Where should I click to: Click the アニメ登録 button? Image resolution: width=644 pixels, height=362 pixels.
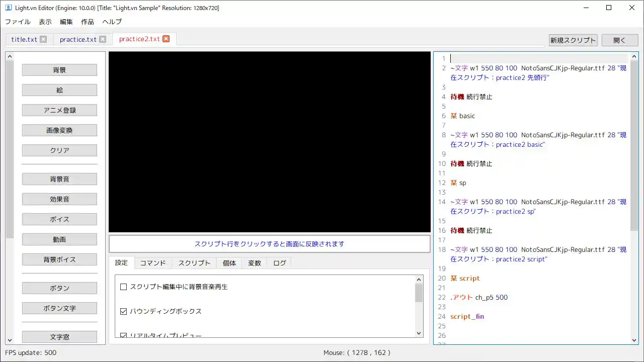tap(59, 110)
